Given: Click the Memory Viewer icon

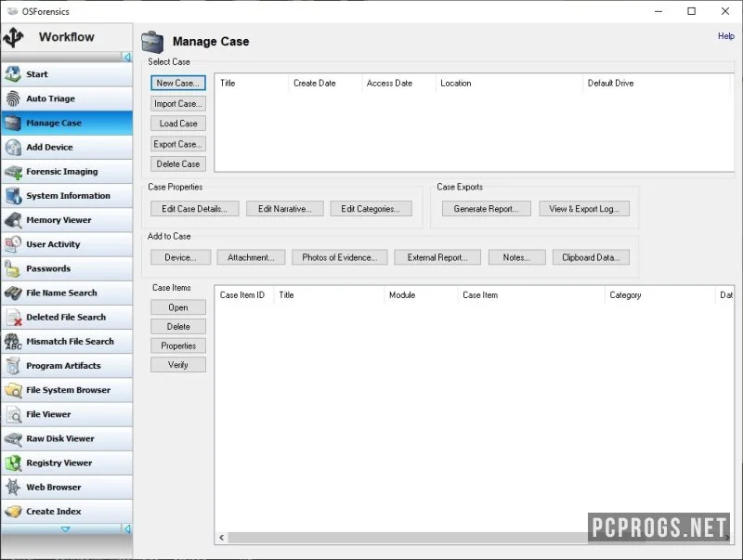Looking at the screenshot, I should (13, 220).
